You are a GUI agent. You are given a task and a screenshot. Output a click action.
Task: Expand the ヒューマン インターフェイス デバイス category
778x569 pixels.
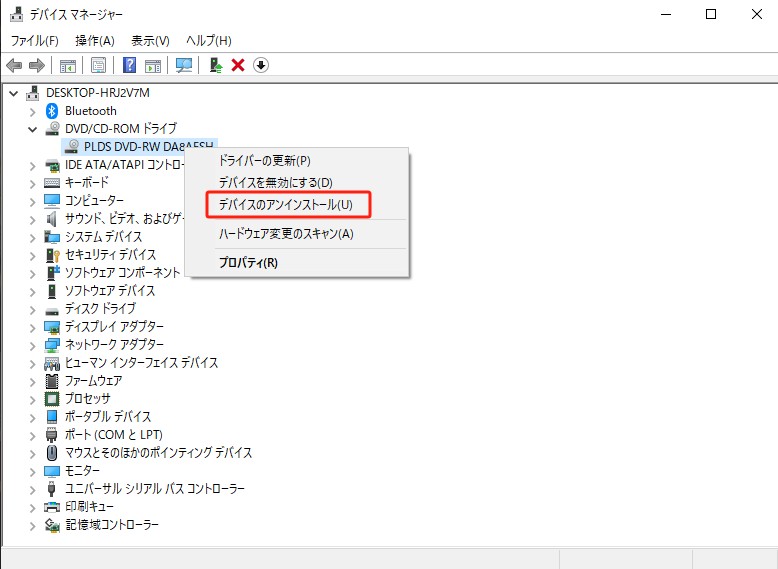(33, 363)
